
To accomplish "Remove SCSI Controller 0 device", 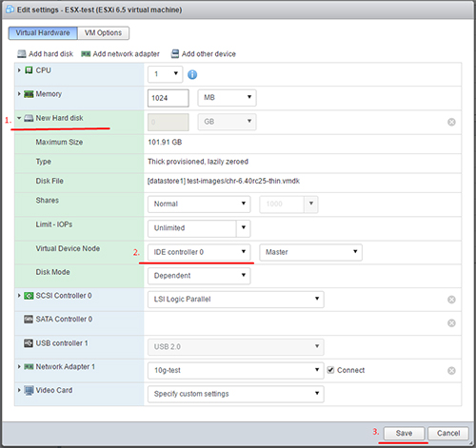I will point(451,300).
